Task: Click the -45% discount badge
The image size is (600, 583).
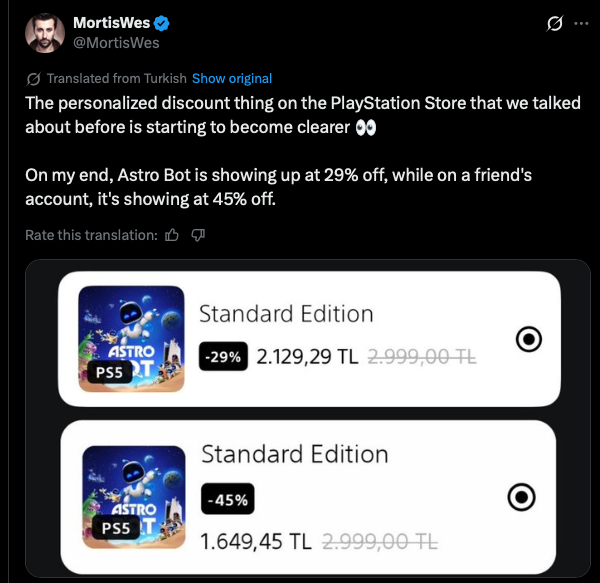Action: tap(230, 497)
